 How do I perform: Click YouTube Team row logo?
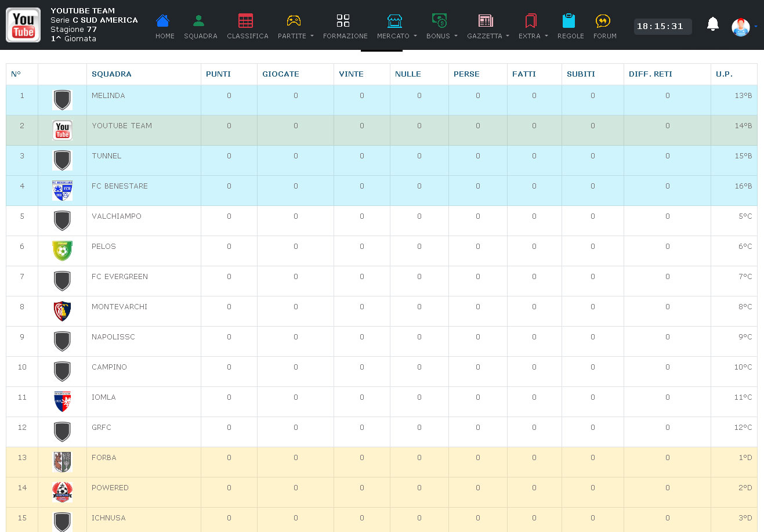tap(62, 130)
